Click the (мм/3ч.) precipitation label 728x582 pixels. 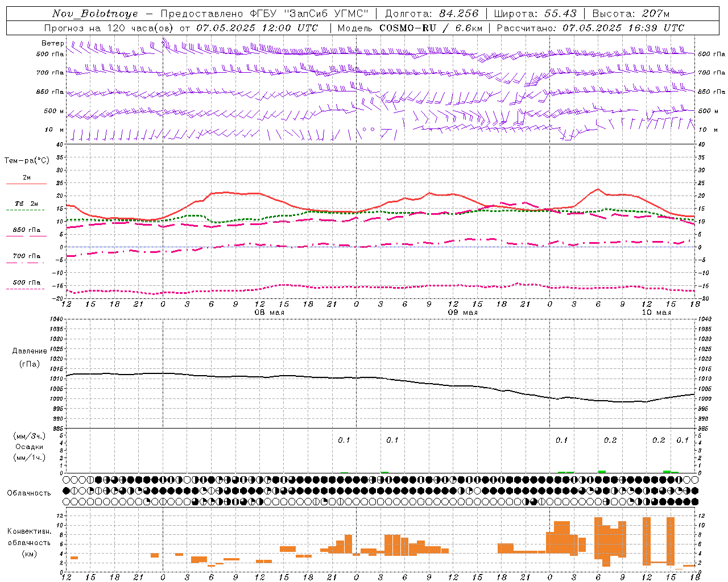(30, 436)
